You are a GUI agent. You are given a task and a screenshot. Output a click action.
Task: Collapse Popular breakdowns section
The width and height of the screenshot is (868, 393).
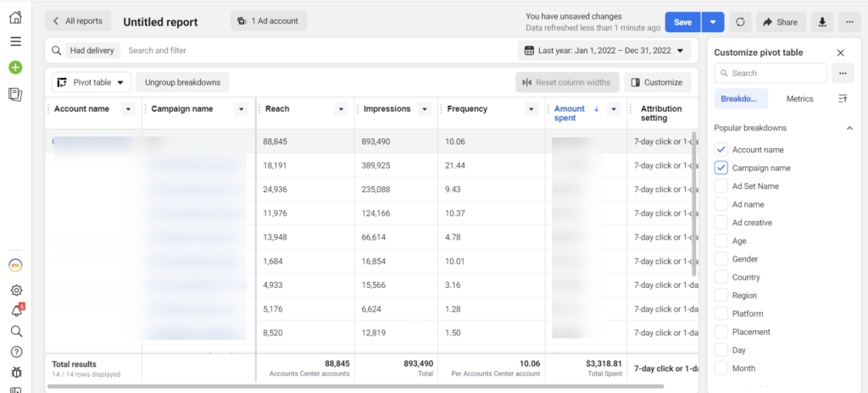pyautogui.click(x=849, y=128)
